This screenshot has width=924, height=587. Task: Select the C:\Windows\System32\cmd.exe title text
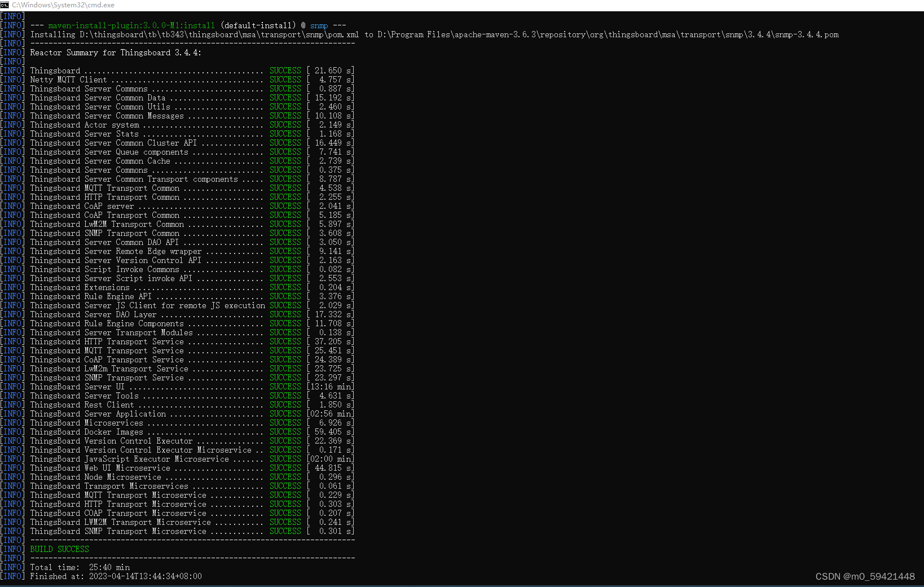64,5
